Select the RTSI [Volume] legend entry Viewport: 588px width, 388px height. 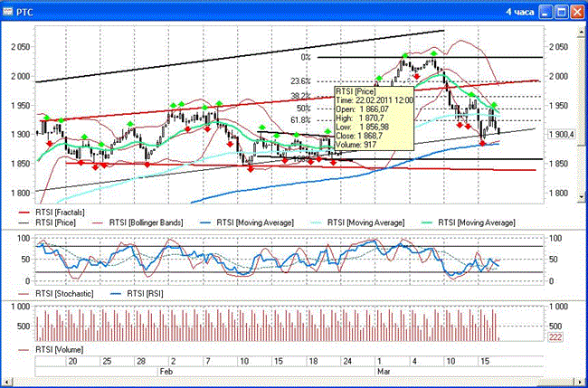tap(51, 350)
